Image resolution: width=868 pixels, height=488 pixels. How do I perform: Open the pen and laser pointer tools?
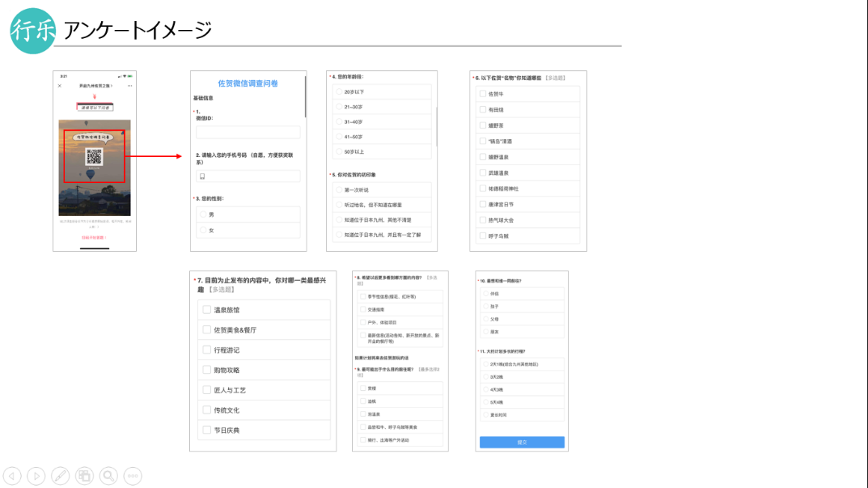tap(61, 476)
